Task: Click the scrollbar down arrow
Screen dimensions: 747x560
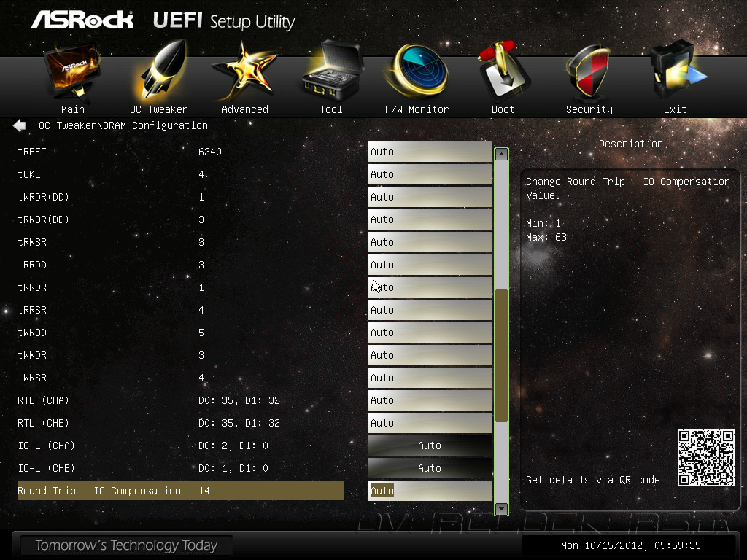Action: pos(501,509)
